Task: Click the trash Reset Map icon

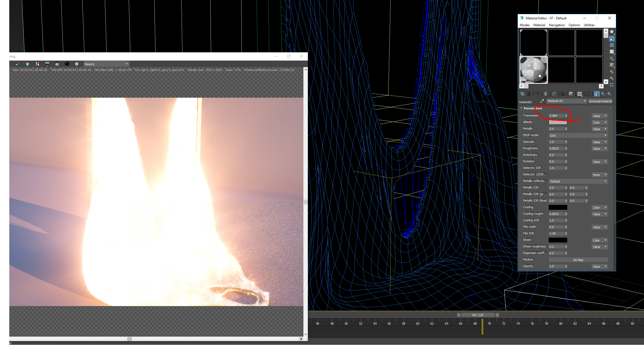Action: (545, 94)
